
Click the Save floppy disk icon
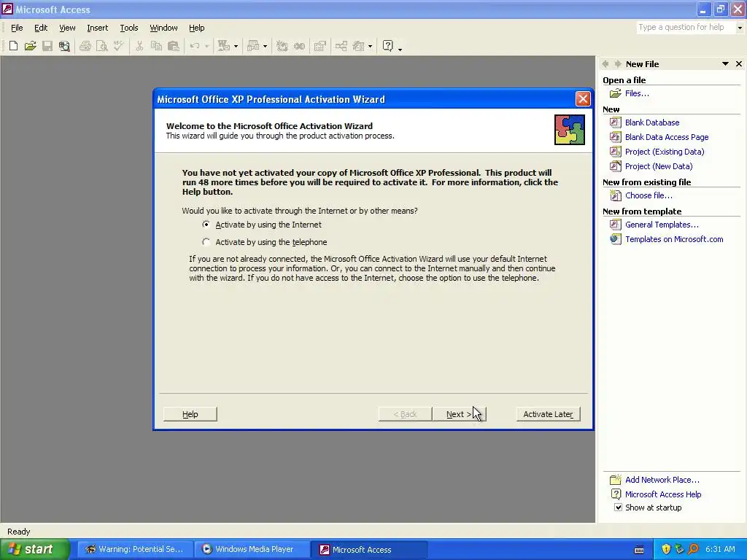(47, 46)
